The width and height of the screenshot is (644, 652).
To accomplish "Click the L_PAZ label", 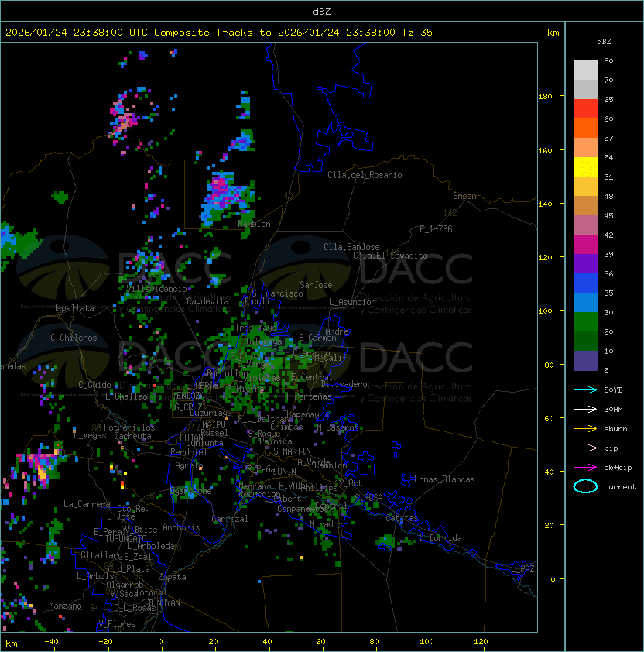I will (x=522, y=569).
